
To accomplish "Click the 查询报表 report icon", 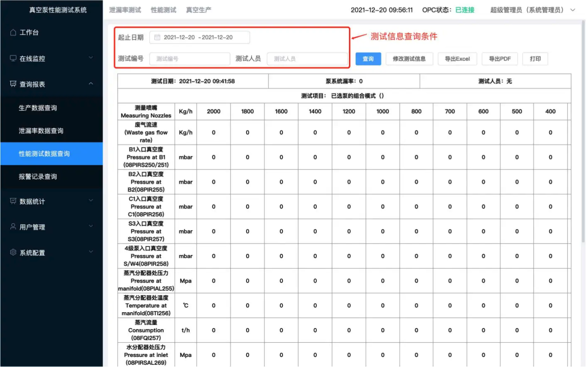I will tap(13, 84).
